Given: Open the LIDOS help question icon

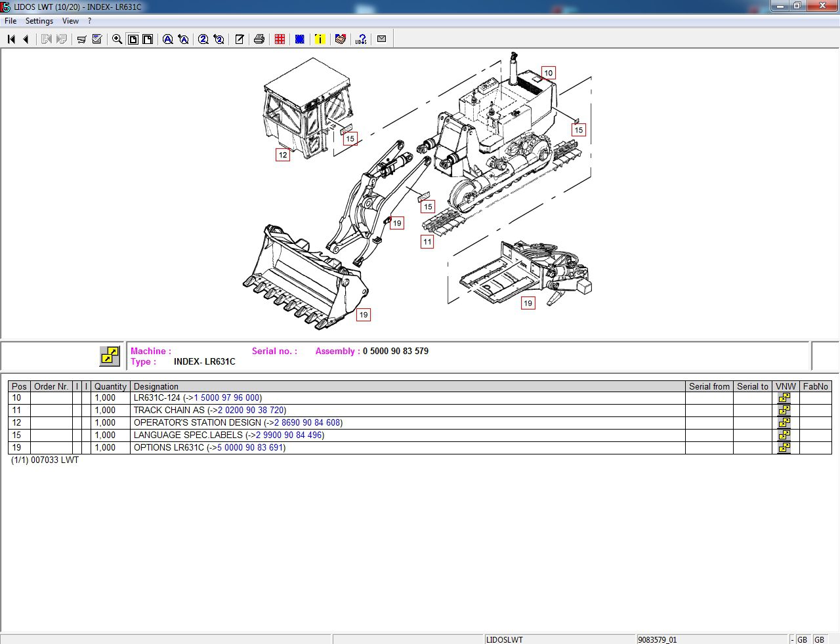Looking at the screenshot, I should click(x=360, y=39).
